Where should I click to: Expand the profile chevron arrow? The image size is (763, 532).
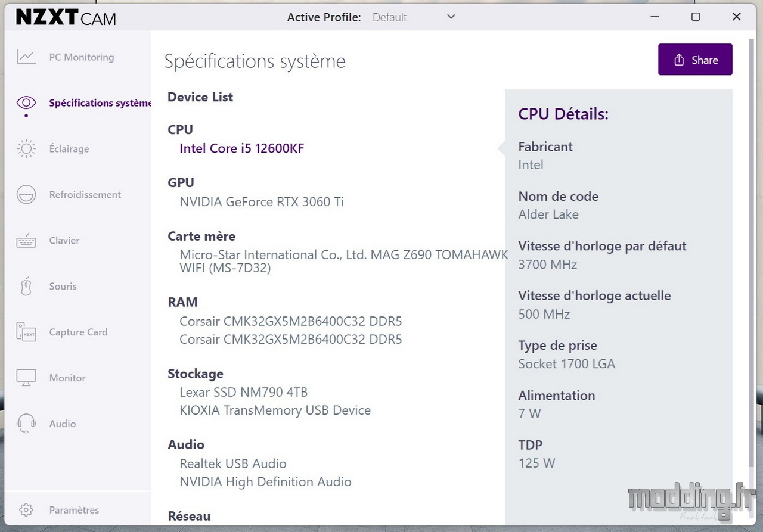(451, 17)
